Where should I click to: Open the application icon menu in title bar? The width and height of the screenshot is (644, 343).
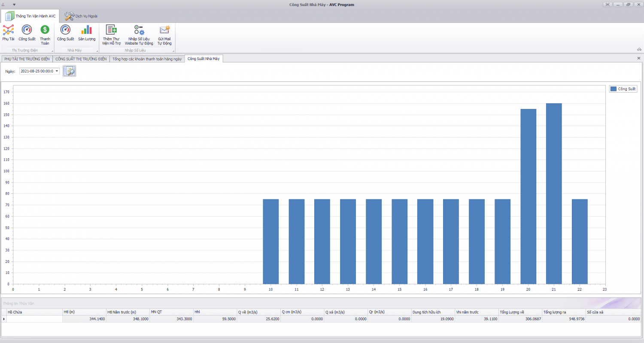tap(4, 4)
